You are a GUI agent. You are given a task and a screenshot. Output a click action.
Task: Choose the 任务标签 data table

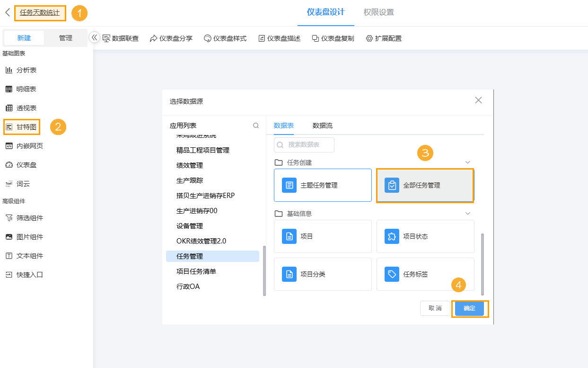click(x=425, y=274)
